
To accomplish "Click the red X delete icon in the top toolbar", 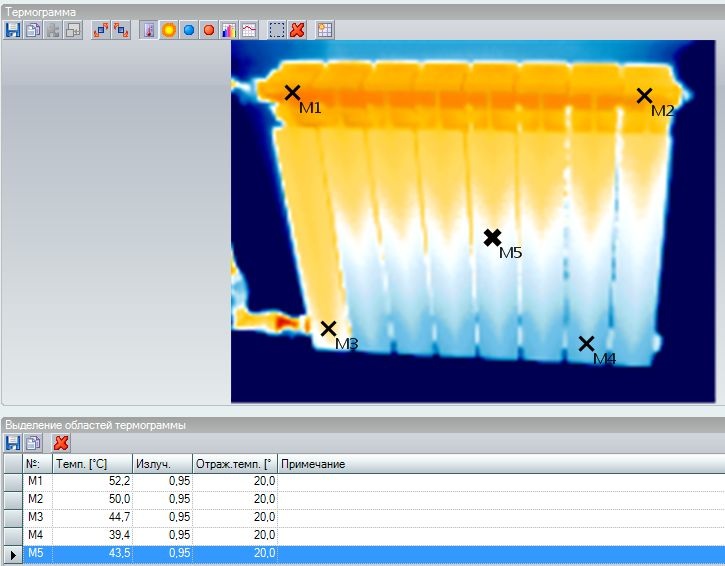I will [297, 30].
